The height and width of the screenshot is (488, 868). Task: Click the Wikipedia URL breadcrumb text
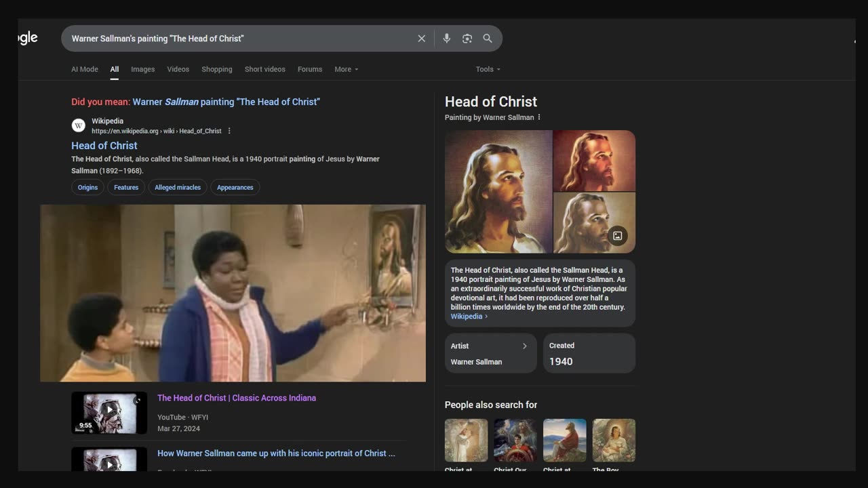pos(157,131)
